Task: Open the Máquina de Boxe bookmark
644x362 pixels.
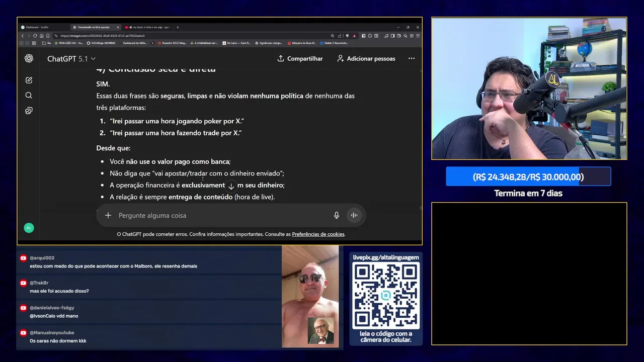Action: tap(301, 43)
